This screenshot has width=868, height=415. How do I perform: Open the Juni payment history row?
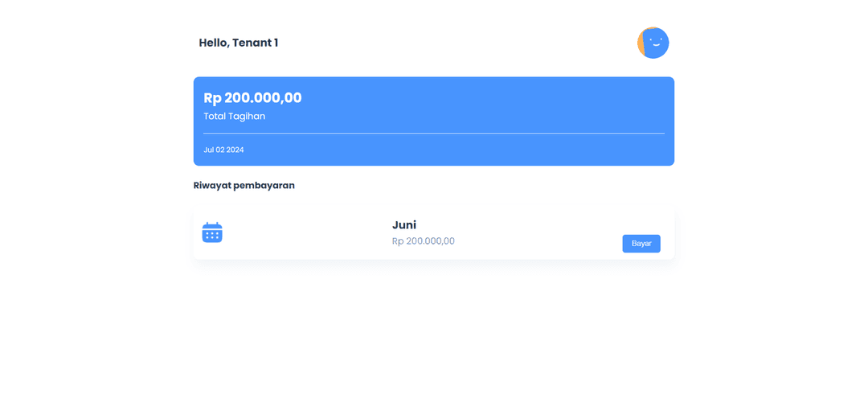[434, 234]
